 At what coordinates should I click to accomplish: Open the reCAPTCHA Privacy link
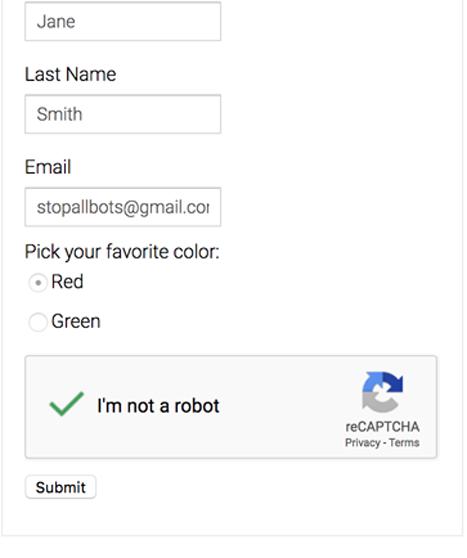tap(362, 443)
